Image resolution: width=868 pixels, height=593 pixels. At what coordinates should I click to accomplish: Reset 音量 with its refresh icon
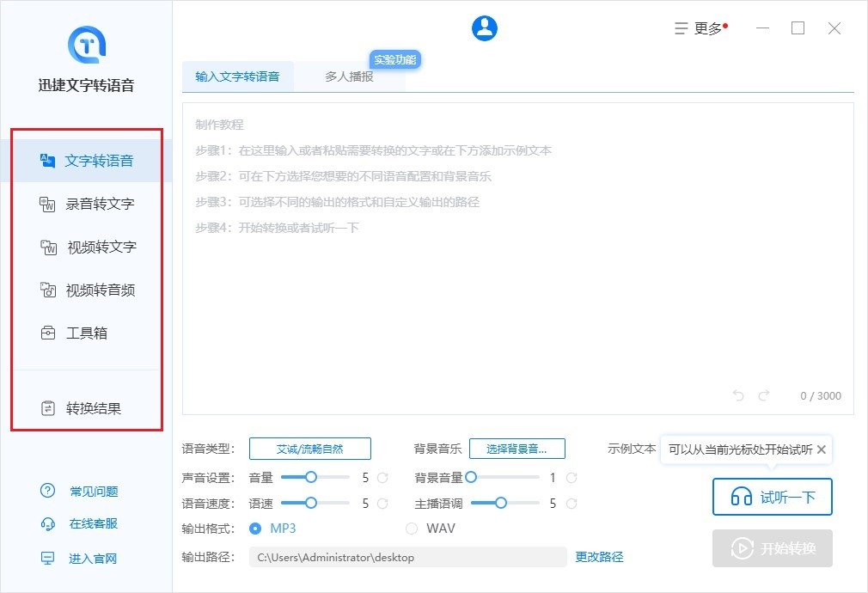[382, 478]
